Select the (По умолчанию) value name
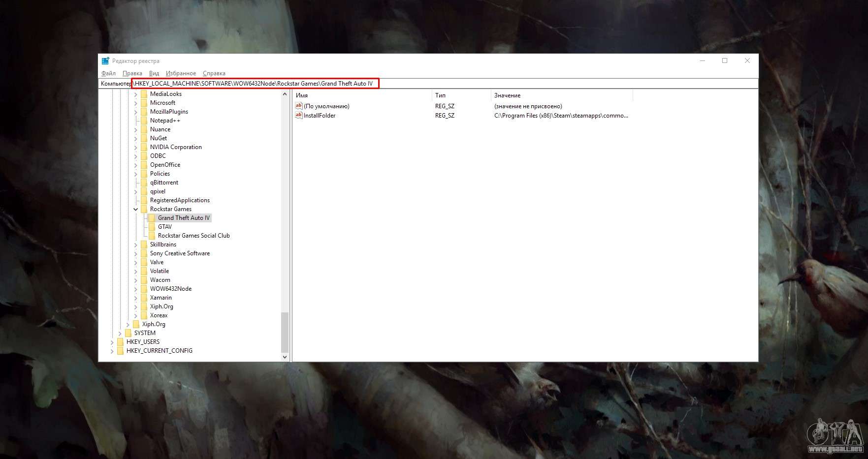The height and width of the screenshot is (459, 868). pos(326,106)
